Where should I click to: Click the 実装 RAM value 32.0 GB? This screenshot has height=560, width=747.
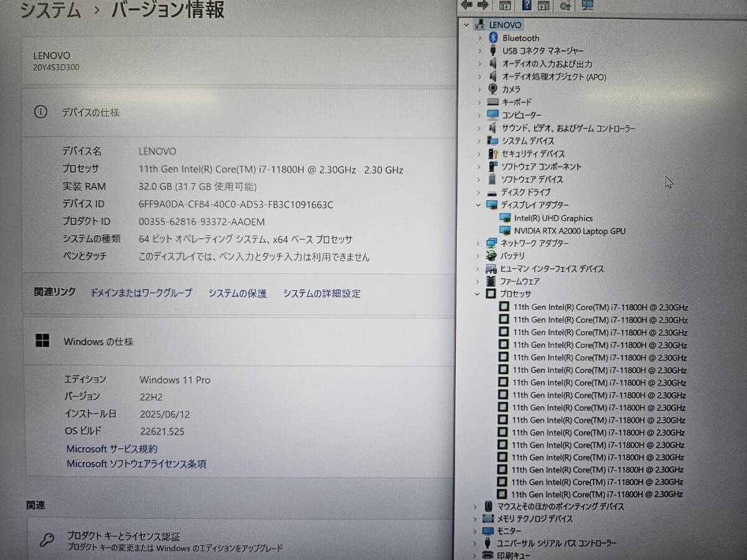(x=198, y=186)
